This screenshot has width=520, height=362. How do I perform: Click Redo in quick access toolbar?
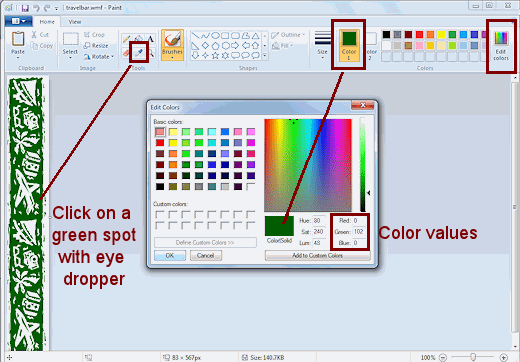[47, 8]
